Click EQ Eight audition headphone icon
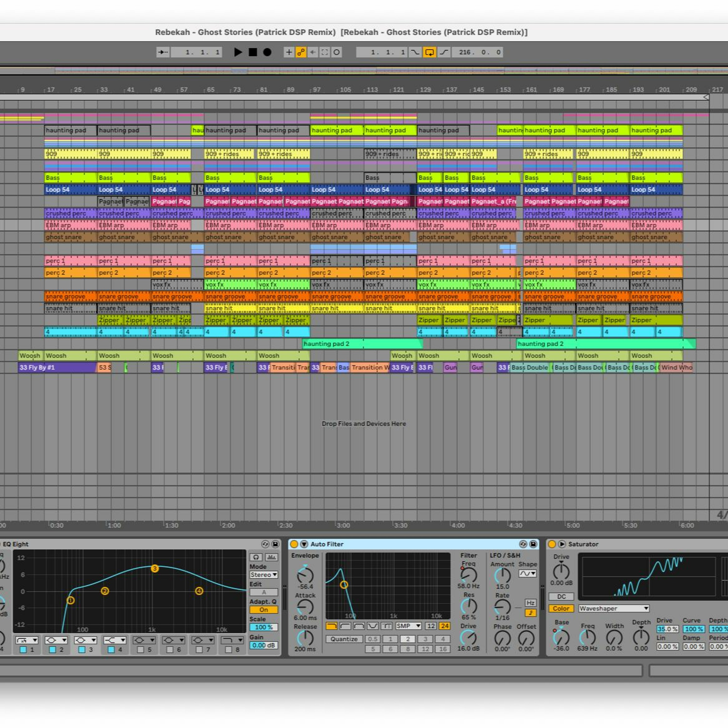 pos(256,557)
